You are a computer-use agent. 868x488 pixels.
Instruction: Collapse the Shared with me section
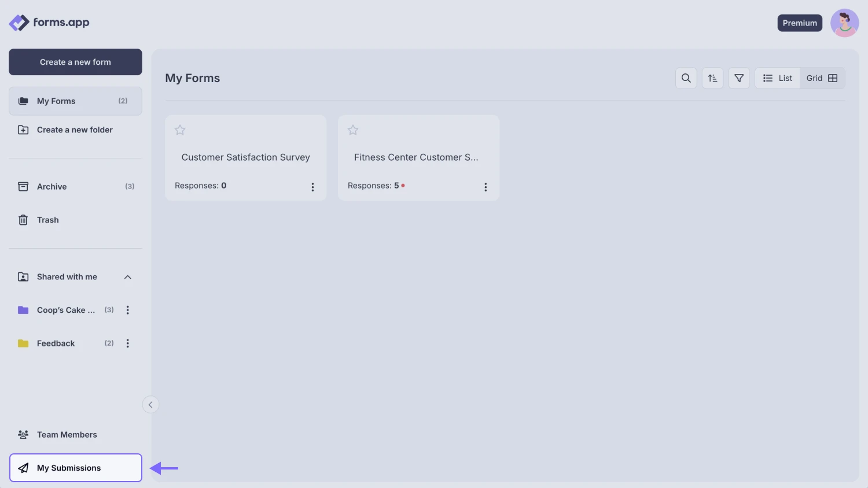(127, 276)
